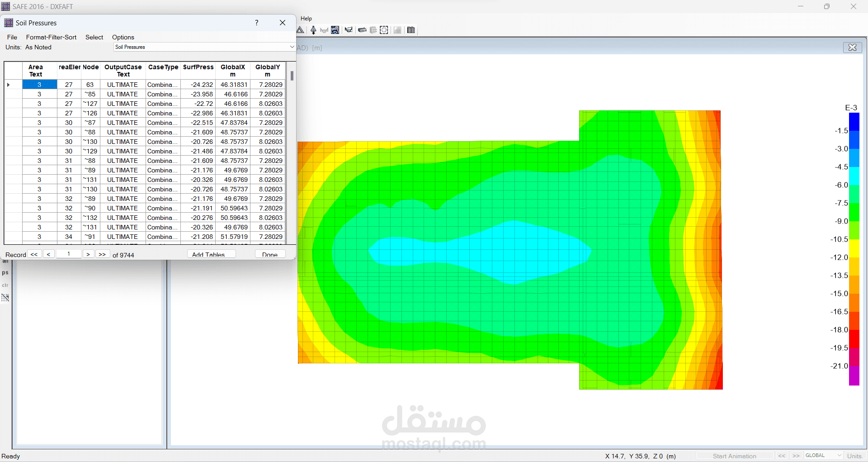Click the OutputCase column header
The width and height of the screenshot is (868, 462).
(x=123, y=70)
